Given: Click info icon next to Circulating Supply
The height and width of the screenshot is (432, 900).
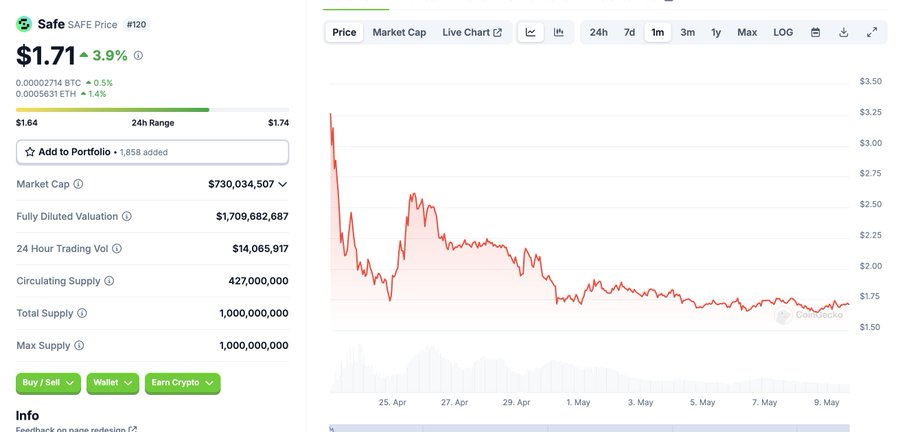Looking at the screenshot, I should click(109, 281).
